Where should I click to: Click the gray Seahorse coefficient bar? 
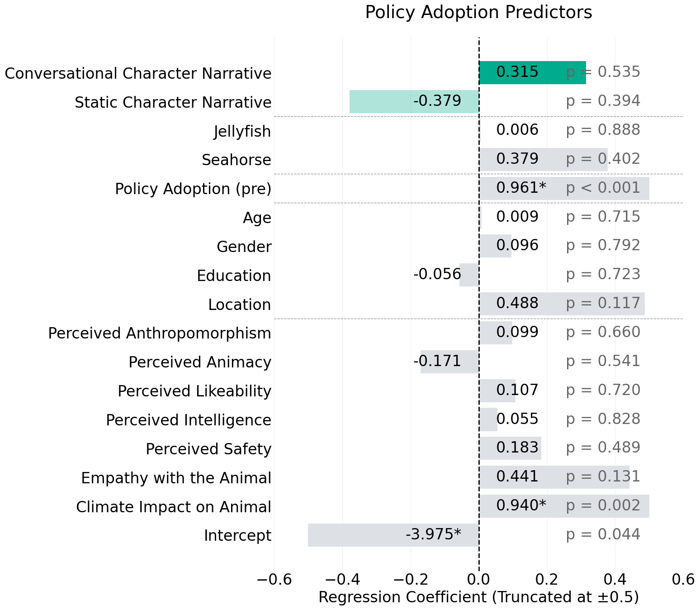pos(552,159)
